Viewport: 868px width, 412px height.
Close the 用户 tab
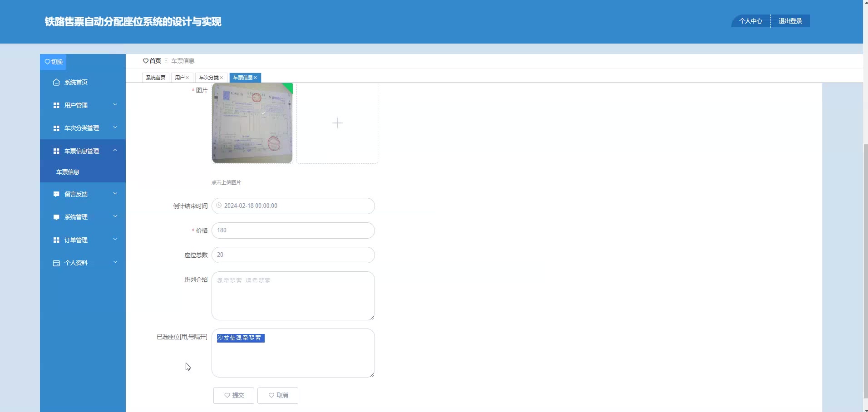(187, 78)
